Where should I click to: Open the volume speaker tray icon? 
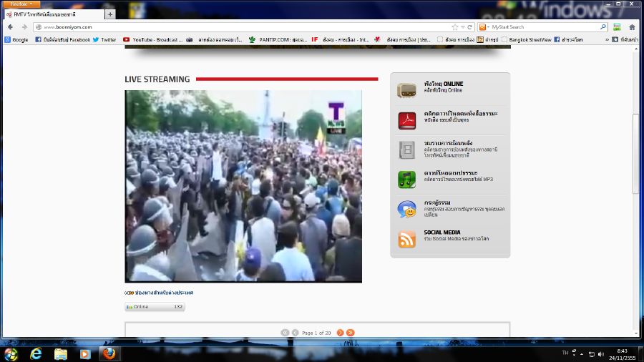tap(601, 354)
